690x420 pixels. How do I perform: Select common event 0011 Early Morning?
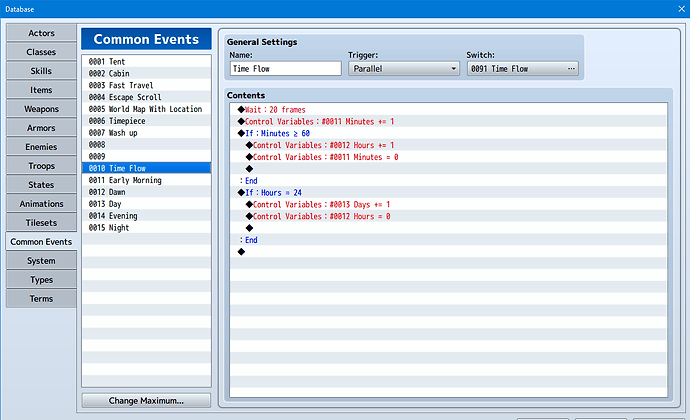(x=146, y=180)
